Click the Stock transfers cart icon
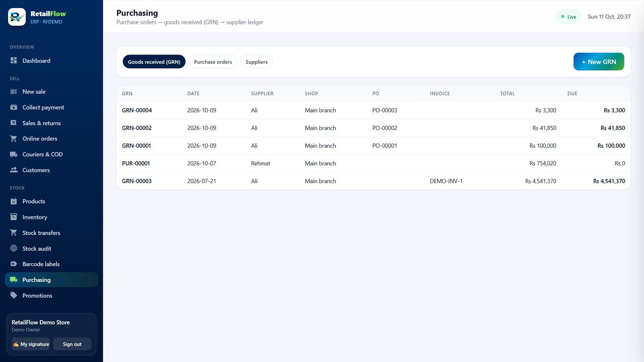Screen dimensions: 644x362 pyautogui.click(x=14, y=233)
